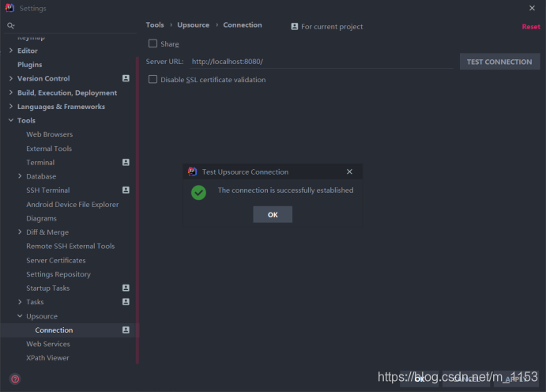The image size is (546, 392).
Task: Collapse the Tools section
Action: 11,120
